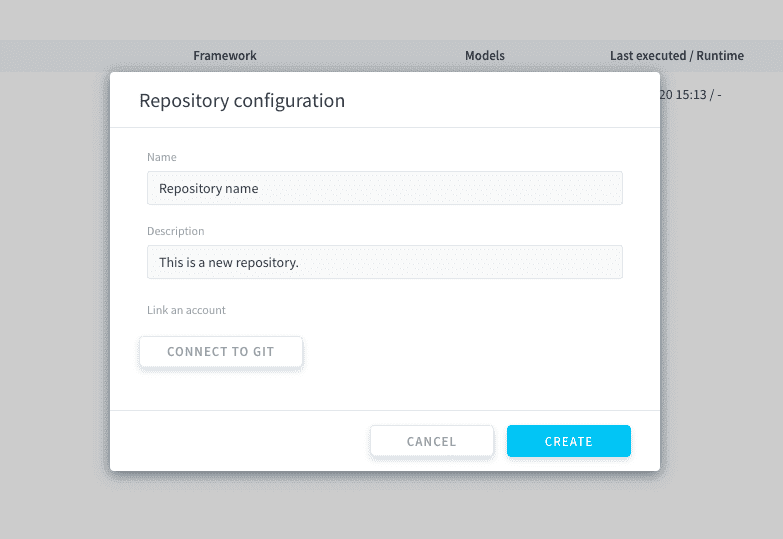Click the Description field label
Image resolution: width=783 pixels, height=539 pixels.
coord(175,231)
